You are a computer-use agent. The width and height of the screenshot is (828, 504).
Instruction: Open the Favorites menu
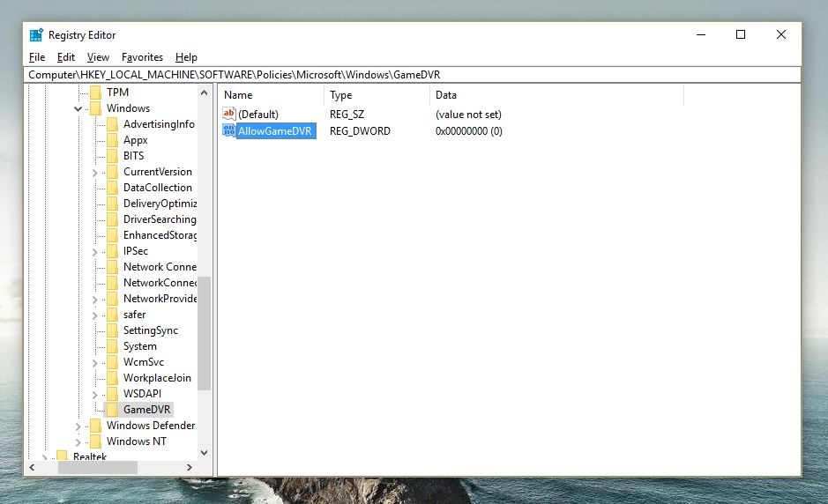pyautogui.click(x=142, y=57)
